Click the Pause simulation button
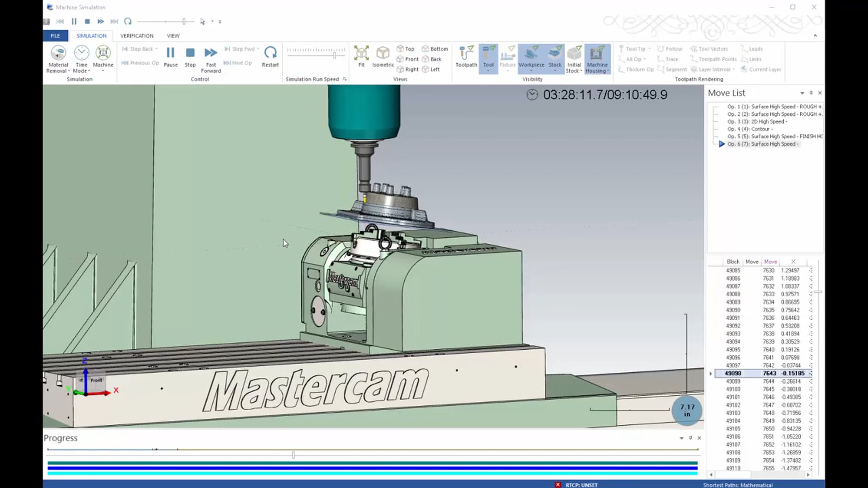Image resolution: width=868 pixels, height=488 pixels. (x=170, y=54)
